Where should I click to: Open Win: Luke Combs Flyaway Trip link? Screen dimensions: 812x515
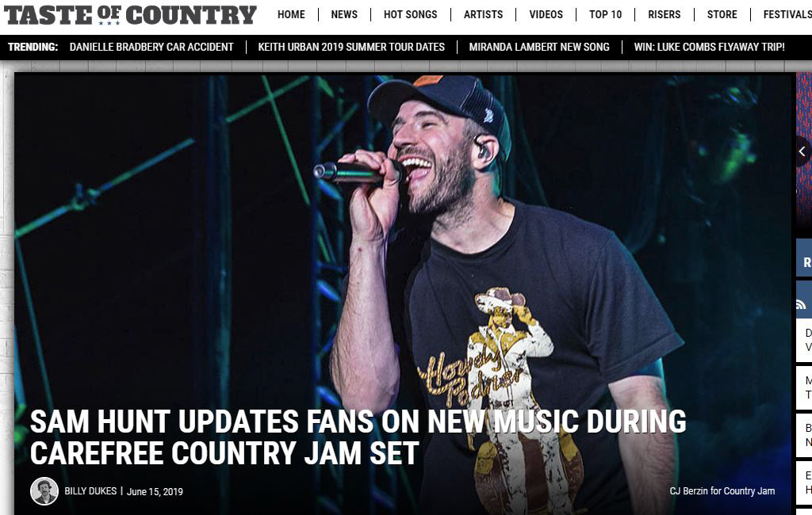[709, 47]
